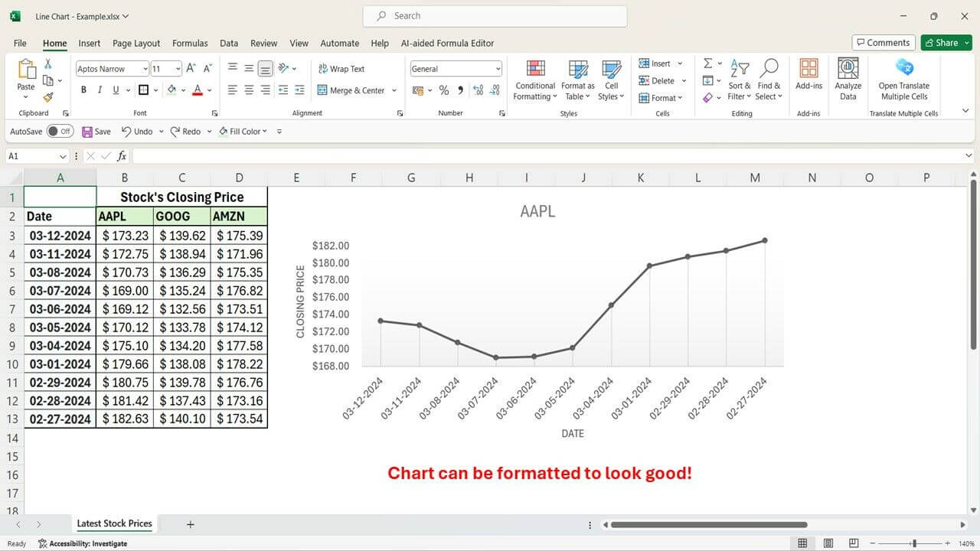Click the Search box in the title bar
980x551 pixels.
495,16
